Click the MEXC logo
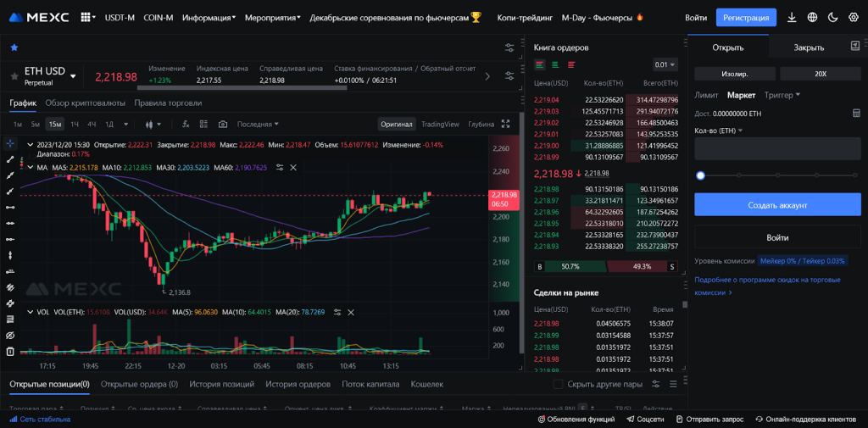868x428 pixels. (x=39, y=18)
